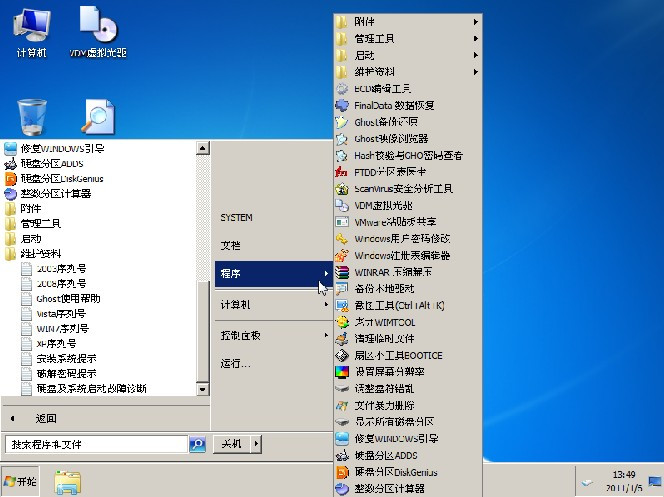Image resolution: width=664 pixels, height=497 pixels.
Task: Click 显示所有磁盘分区
Action: (x=408, y=422)
